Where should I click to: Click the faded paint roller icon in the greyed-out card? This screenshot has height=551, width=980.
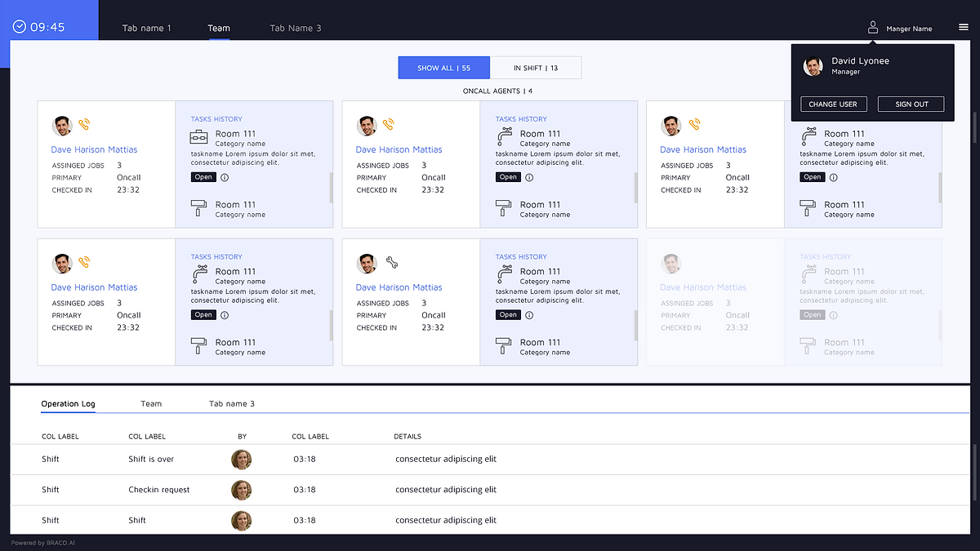coord(808,346)
